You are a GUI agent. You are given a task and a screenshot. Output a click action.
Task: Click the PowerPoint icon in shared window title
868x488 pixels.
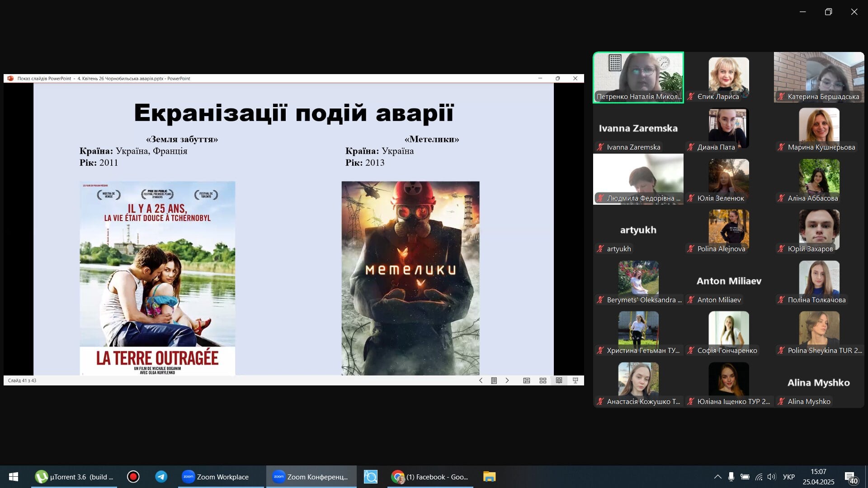[11, 78]
